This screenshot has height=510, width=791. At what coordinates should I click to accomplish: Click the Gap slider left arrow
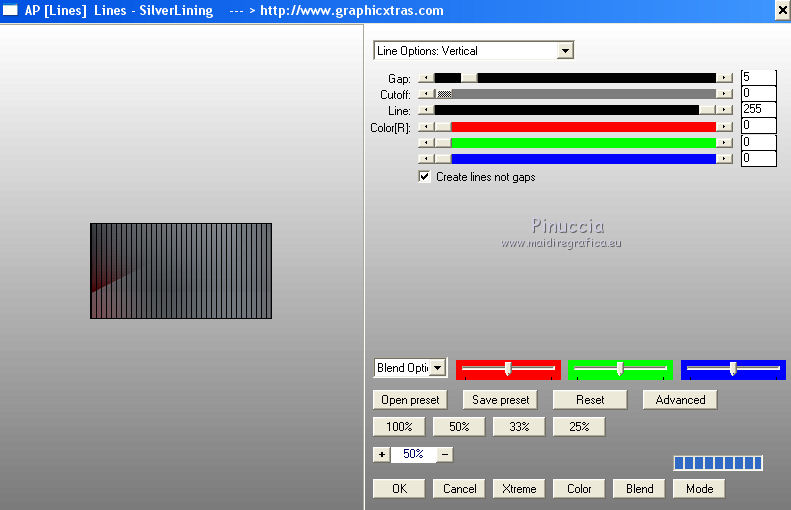click(x=426, y=78)
